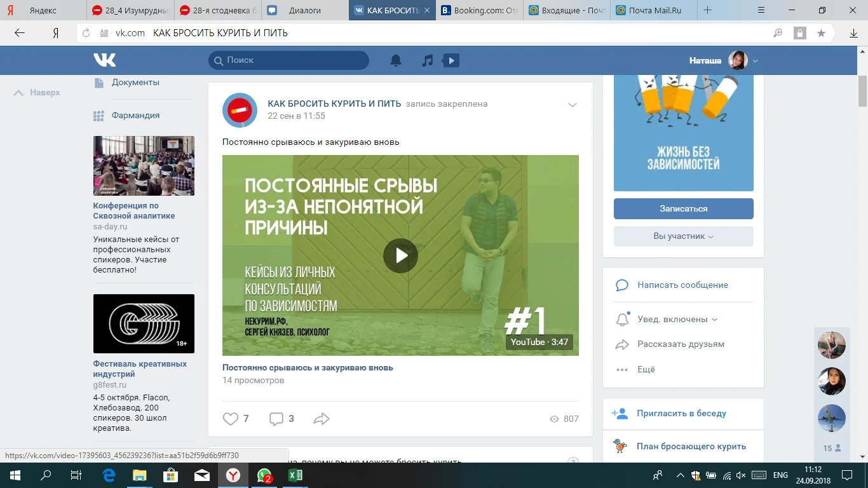This screenshot has height=488, width=868.
Task: Switch to the "Почта Mail.Ru" tab
Action: tap(654, 10)
